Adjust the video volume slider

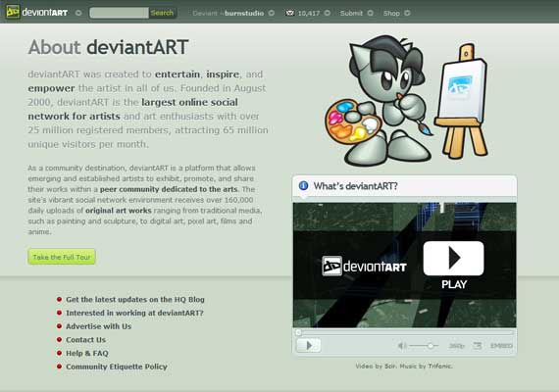[x=424, y=346]
